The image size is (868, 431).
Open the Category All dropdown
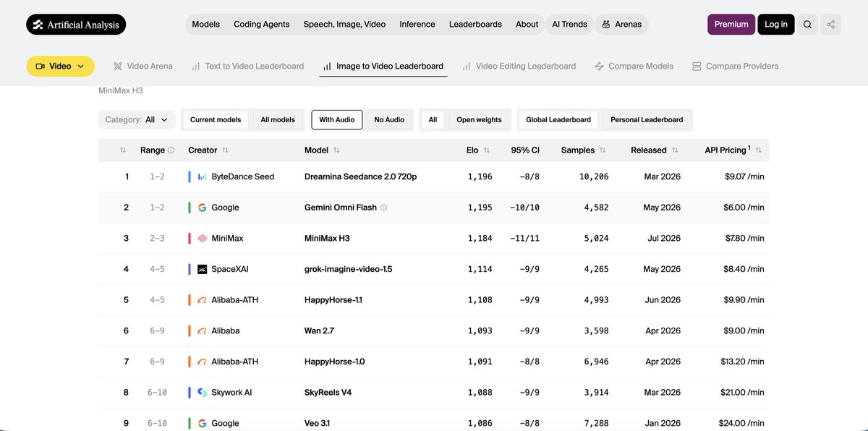tap(137, 120)
